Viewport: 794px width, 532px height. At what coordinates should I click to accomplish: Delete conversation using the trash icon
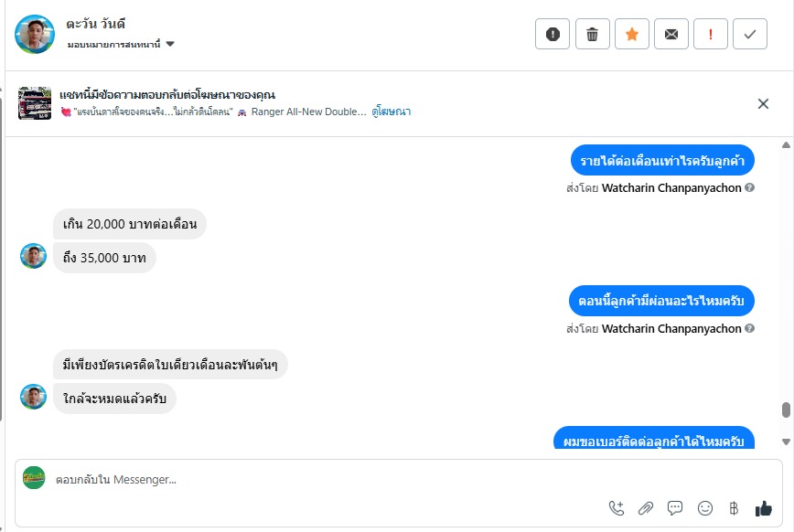pyautogui.click(x=592, y=35)
